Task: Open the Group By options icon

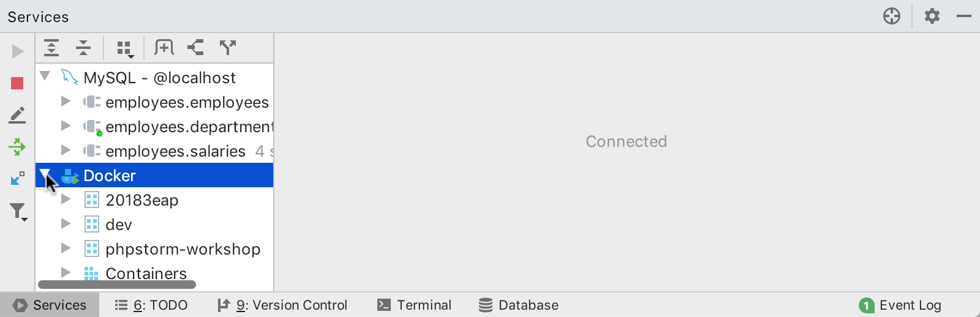Action: (125, 48)
